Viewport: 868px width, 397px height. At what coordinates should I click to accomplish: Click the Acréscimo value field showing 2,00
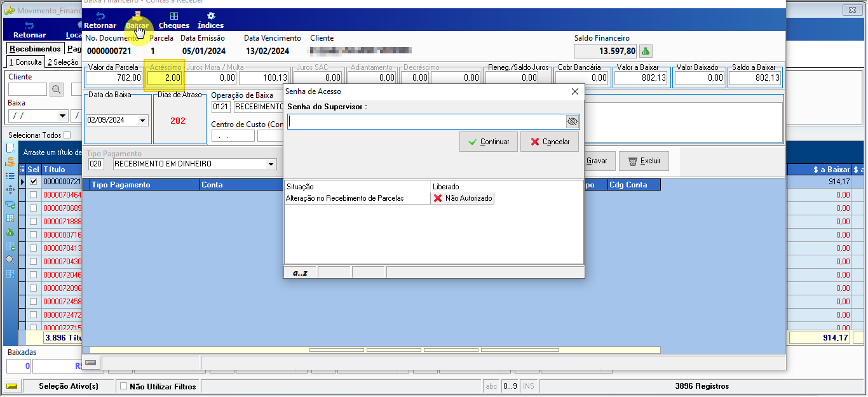click(165, 78)
